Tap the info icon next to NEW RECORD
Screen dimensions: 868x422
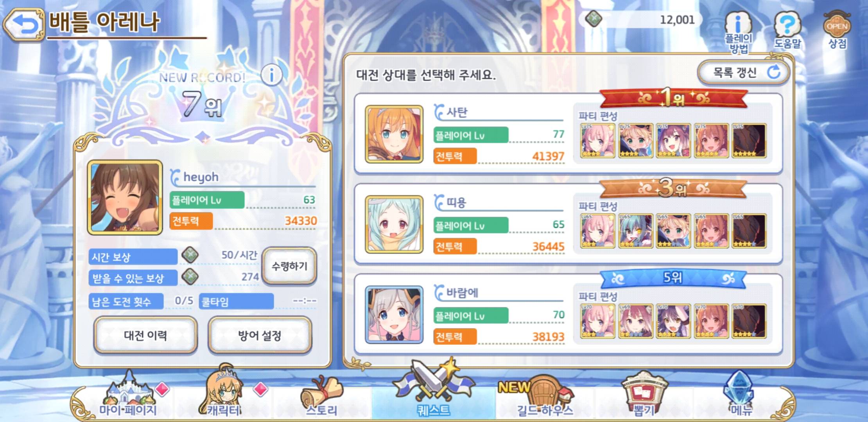271,74
